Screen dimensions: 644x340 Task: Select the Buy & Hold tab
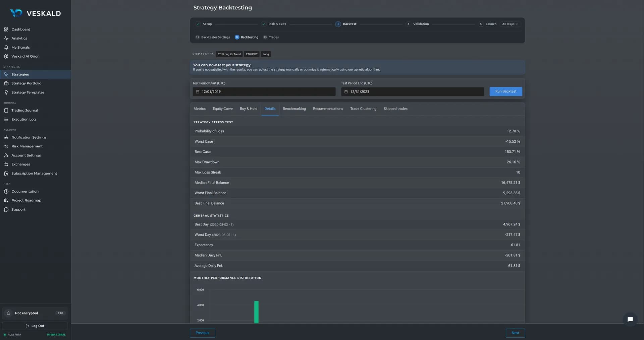[249, 109]
